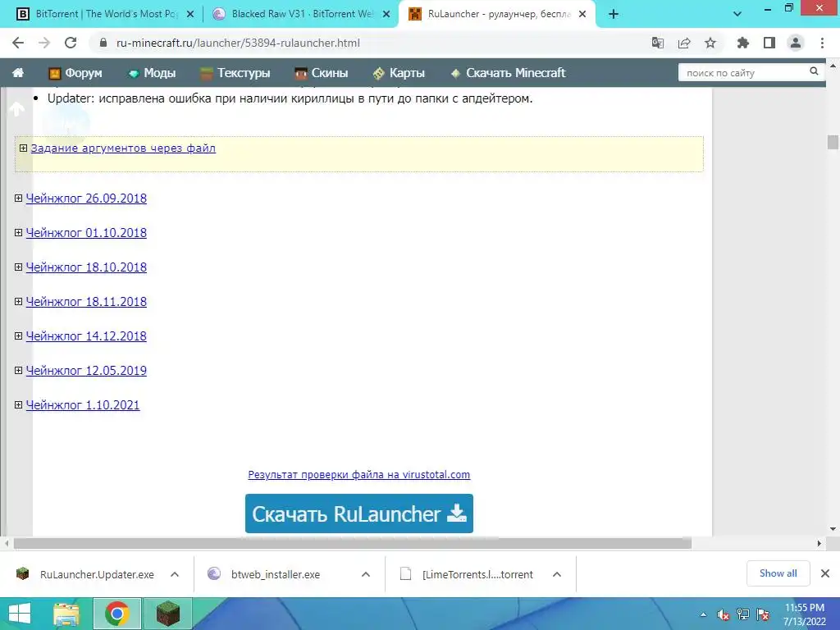Switch to the Blacked Raw V31 tab
Viewport: 840px width, 630px height.
pos(301,14)
